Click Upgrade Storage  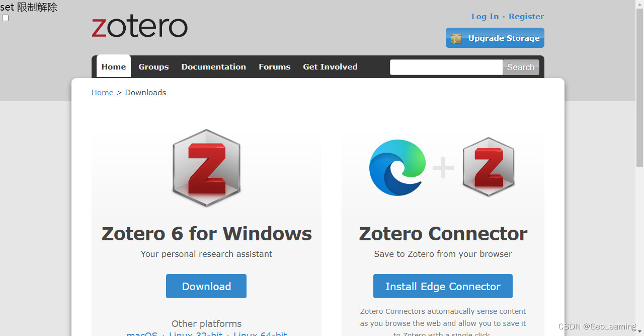click(x=495, y=38)
